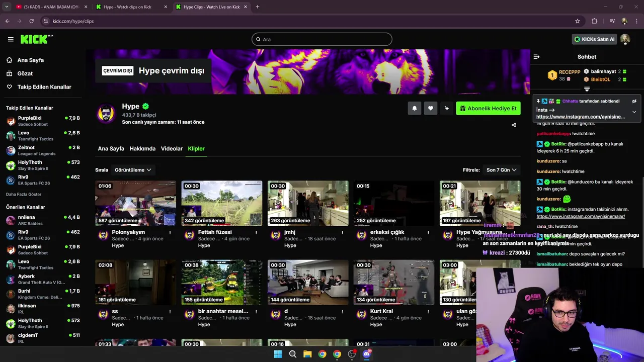
Task: Switch to the Hakkımda tab
Action: [142, 149]
